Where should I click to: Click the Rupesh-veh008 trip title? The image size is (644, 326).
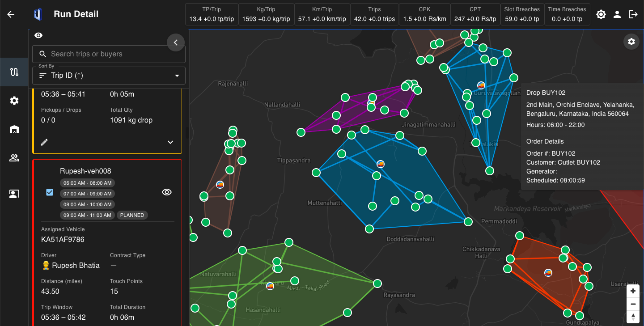pyautogui.click(x=85, y=171)
